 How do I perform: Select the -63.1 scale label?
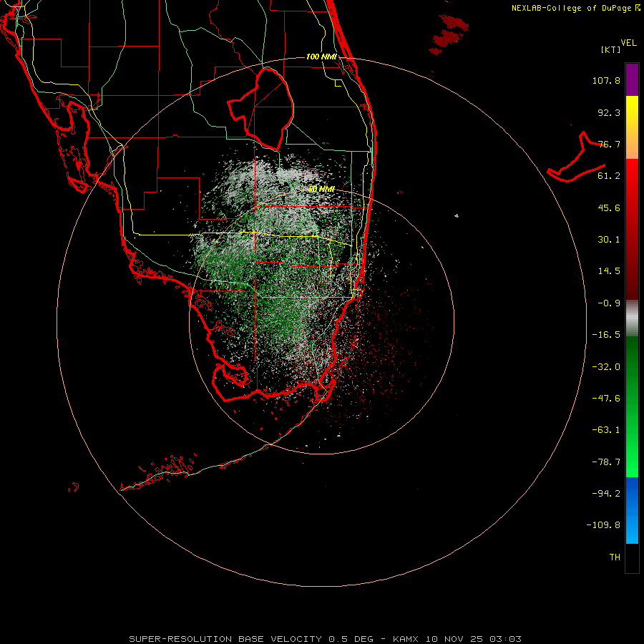[x=606, y=430]
